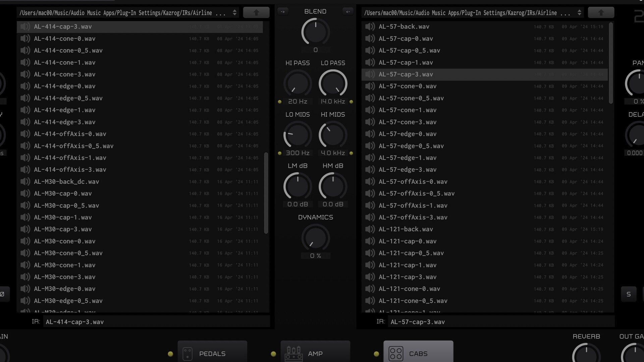
Task: Switch to the PEDALS section tab
Action: click(x=212, y=353)
